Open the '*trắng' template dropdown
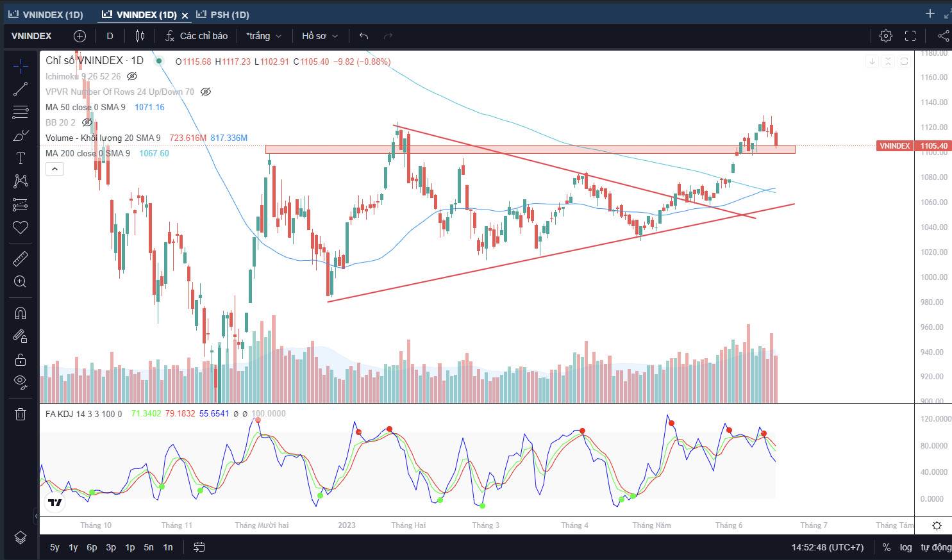952x560 pixels. [x=263, y=36]
